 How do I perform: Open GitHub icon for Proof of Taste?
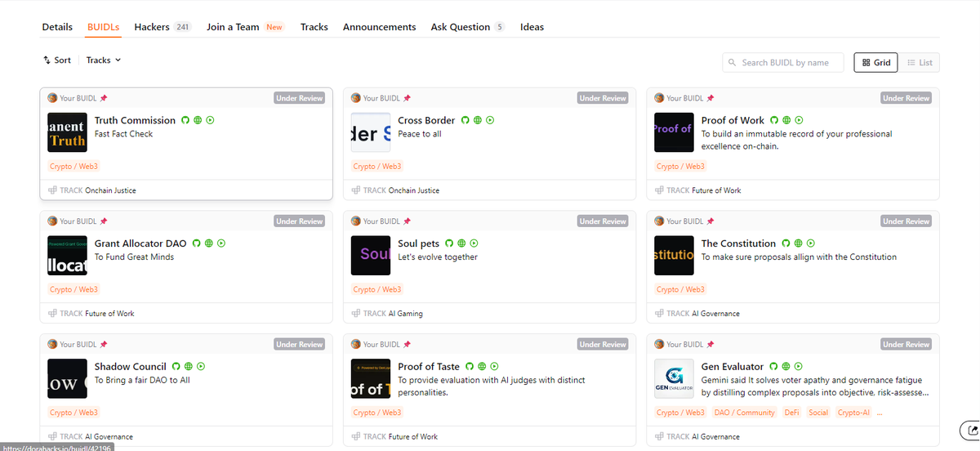pos(469,367)
